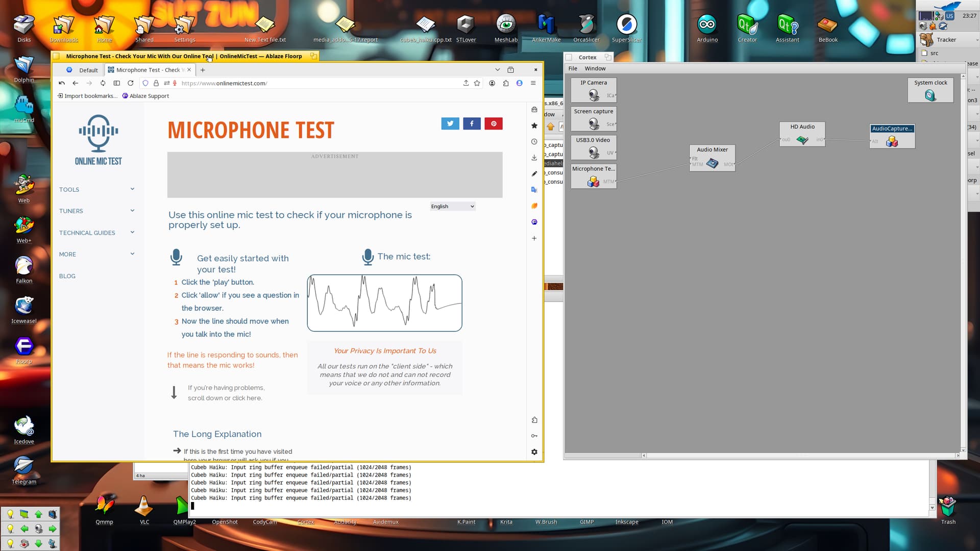Click the Cortex vertical scrollbar
The height and width of the screenshot is (551, 980).
tap(963, 263)
